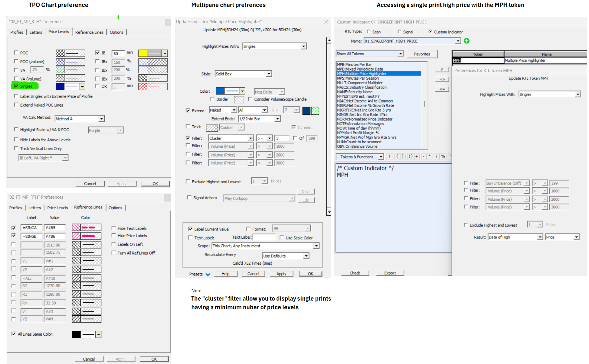Open the Result Data of High dropdown
Viewport: 589px width, 364px height.
coord(515,237)
